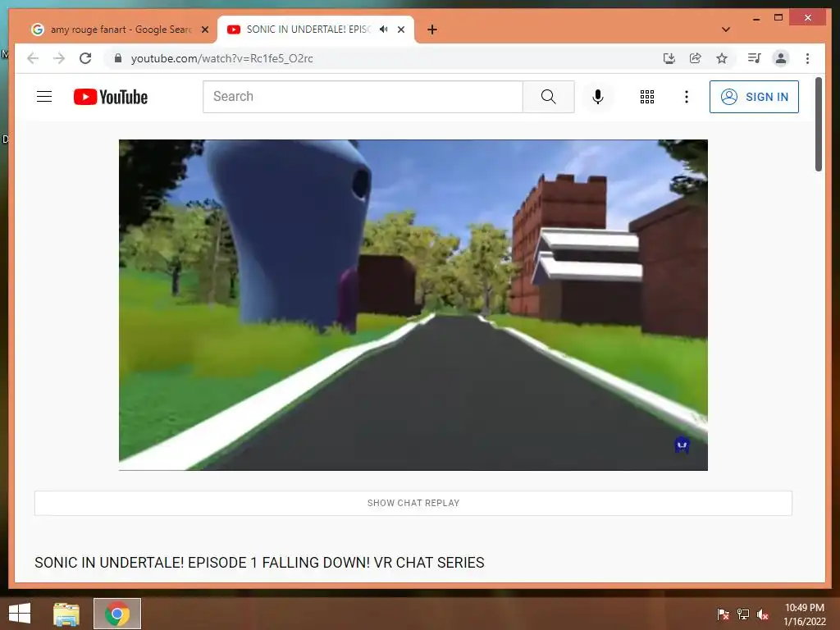Viewport: 840px width, 630px height.
Task: Maximize the Chrome window
Action: coord(778,18)
